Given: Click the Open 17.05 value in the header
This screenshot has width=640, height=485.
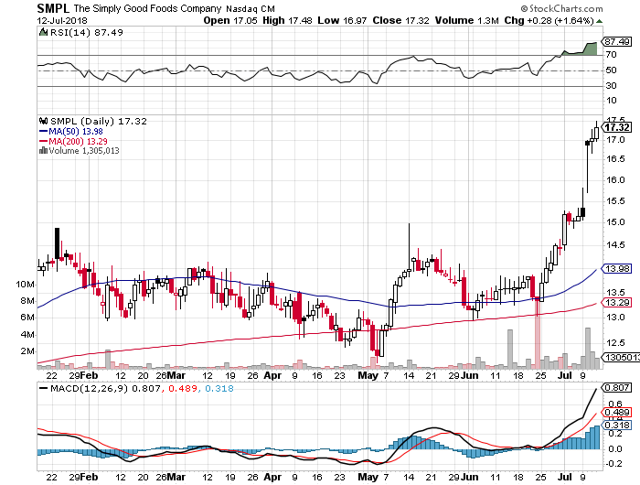Looking at the screenshot, I should (230, 20).
